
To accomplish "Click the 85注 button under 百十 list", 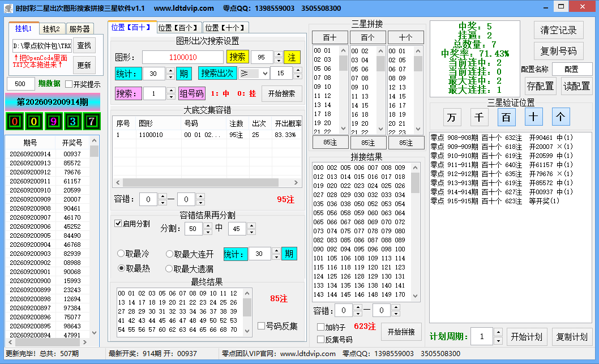I will point(330,143).
